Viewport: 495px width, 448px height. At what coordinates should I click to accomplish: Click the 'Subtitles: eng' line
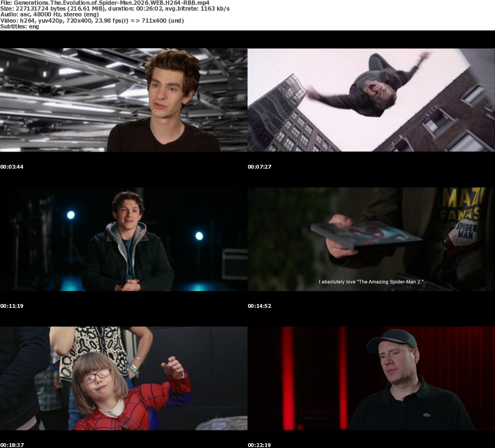pyautogui.click(x=19, y=27)
